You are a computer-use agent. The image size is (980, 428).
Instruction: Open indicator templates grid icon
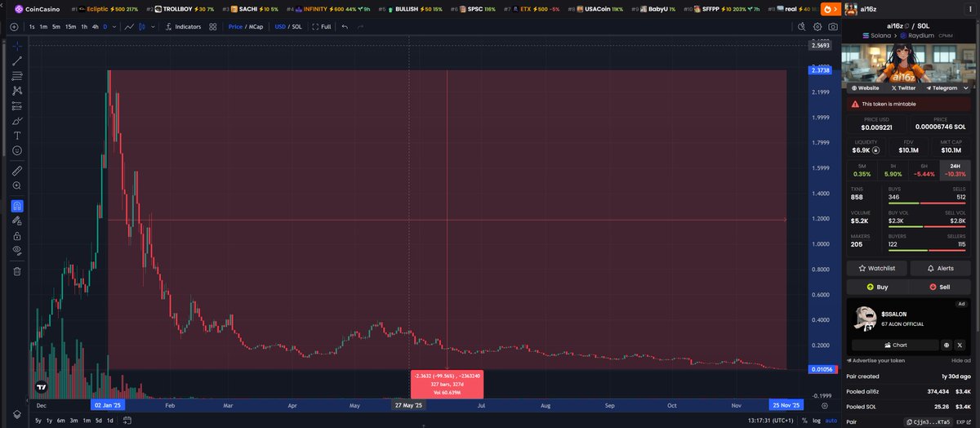point(213,26)
